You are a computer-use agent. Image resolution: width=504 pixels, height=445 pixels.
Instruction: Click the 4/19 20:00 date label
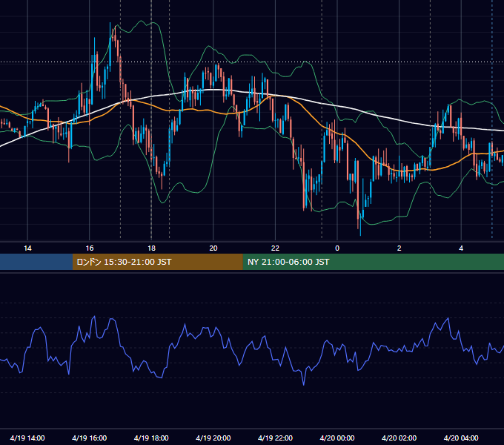[213, 438]
